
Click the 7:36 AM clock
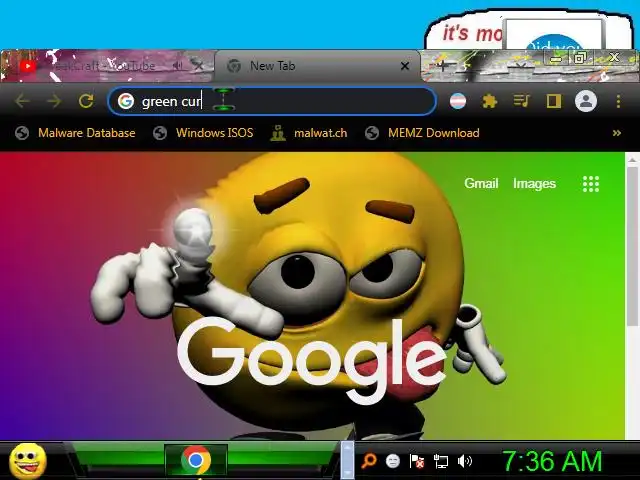click(552, 461)
